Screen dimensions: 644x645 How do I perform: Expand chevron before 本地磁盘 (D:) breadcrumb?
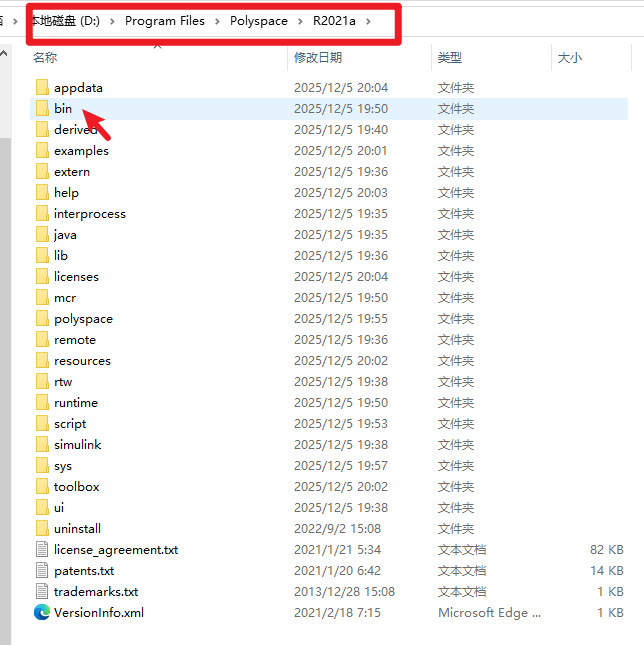(x=15, y=21)
